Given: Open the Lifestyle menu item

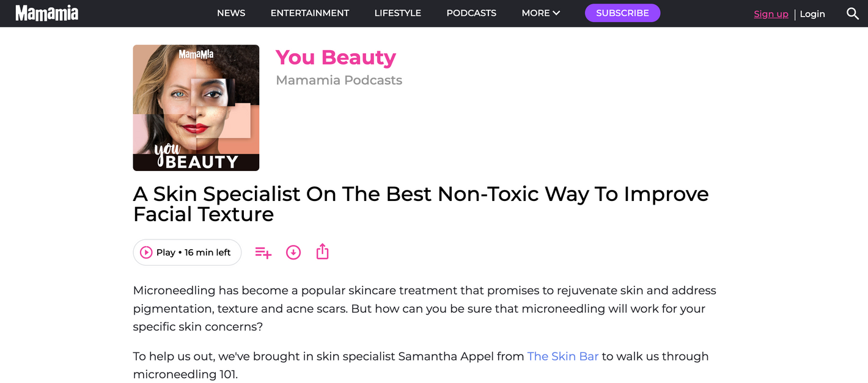Looking at the screenshot, I should (x=398, y=13).
